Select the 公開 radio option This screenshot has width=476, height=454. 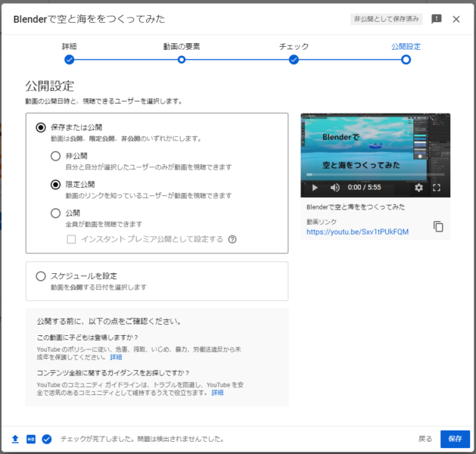pyautogui.click(x=55, y=213)
